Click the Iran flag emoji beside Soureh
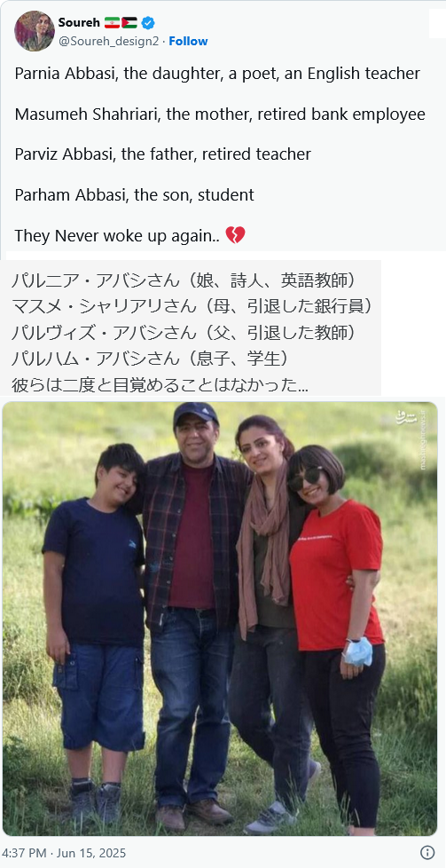This screenshot has height=868, width=446. pos(112,23)
